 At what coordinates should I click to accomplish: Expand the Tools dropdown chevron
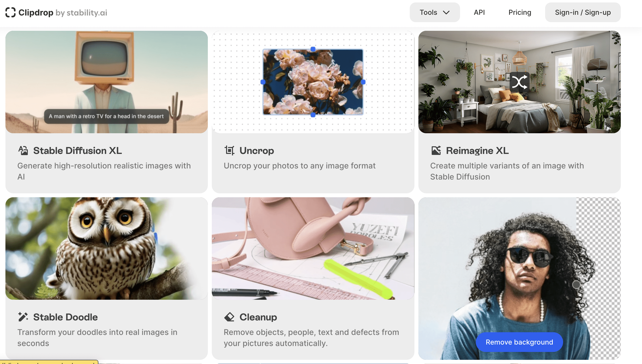click(x=446, y=13)
